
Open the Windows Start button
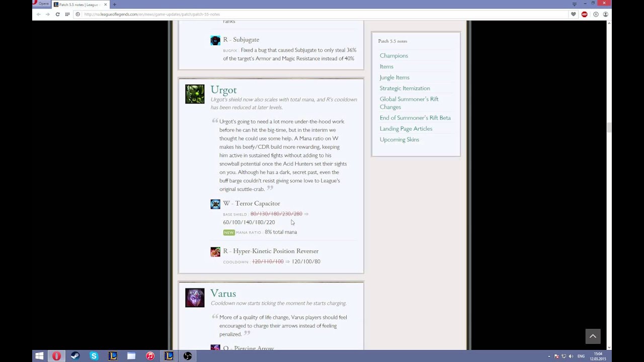pyautogui.click(x=39, y=356)
